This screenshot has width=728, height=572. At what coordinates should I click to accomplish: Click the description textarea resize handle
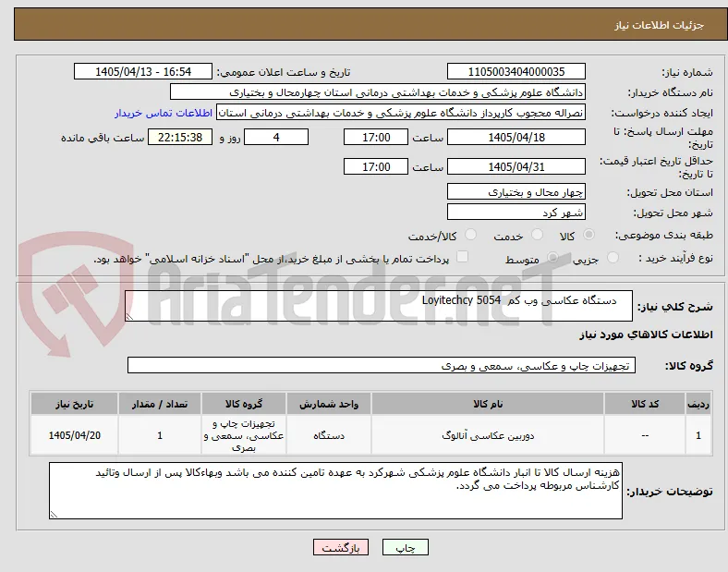[129, 317]
